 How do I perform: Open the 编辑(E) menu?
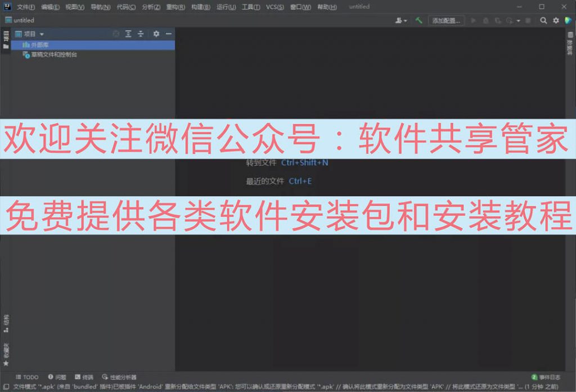pos(50,7)
